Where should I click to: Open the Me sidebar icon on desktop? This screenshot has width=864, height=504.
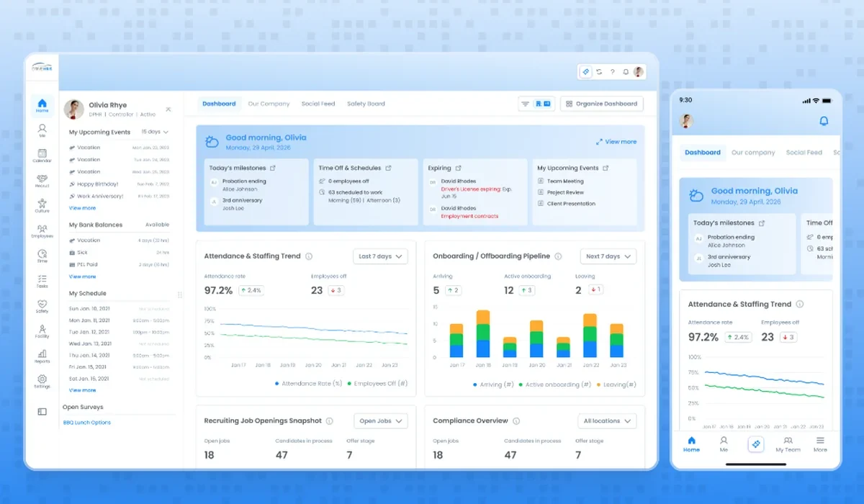click(x=42, y=130)
